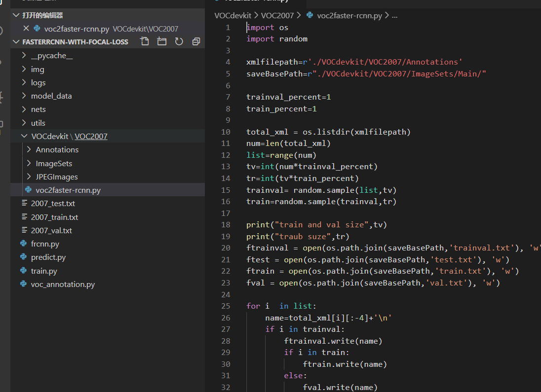
Task: Click the text file icon beside 2007_test.txt
Action: point(25,203)
